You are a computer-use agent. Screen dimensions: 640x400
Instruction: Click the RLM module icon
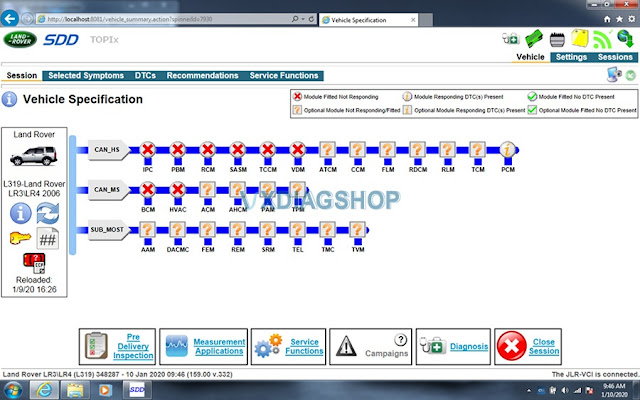[x=447, y=150]
